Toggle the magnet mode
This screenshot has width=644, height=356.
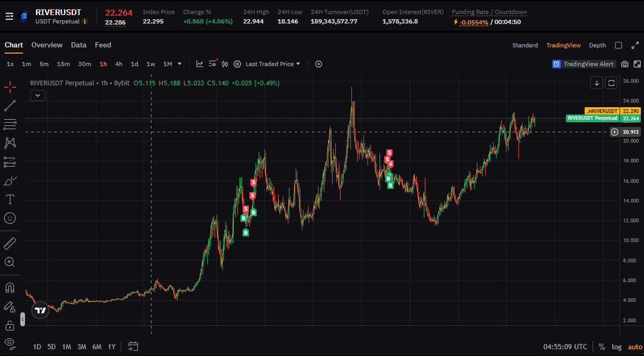[x=10, y=288]
